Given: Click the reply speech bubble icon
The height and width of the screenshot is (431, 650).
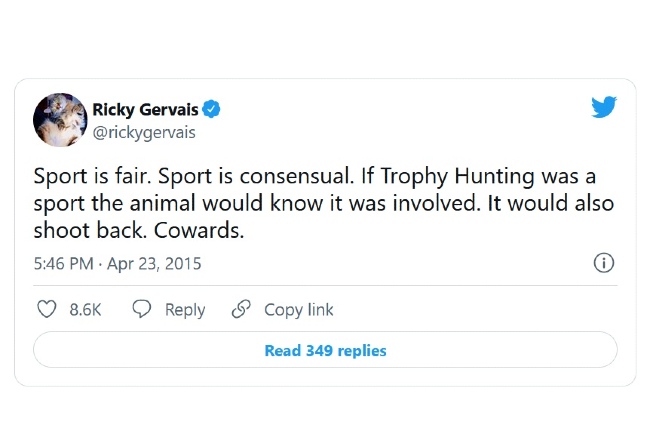Looking at the screenshot, I should click(x=141, y=309).
